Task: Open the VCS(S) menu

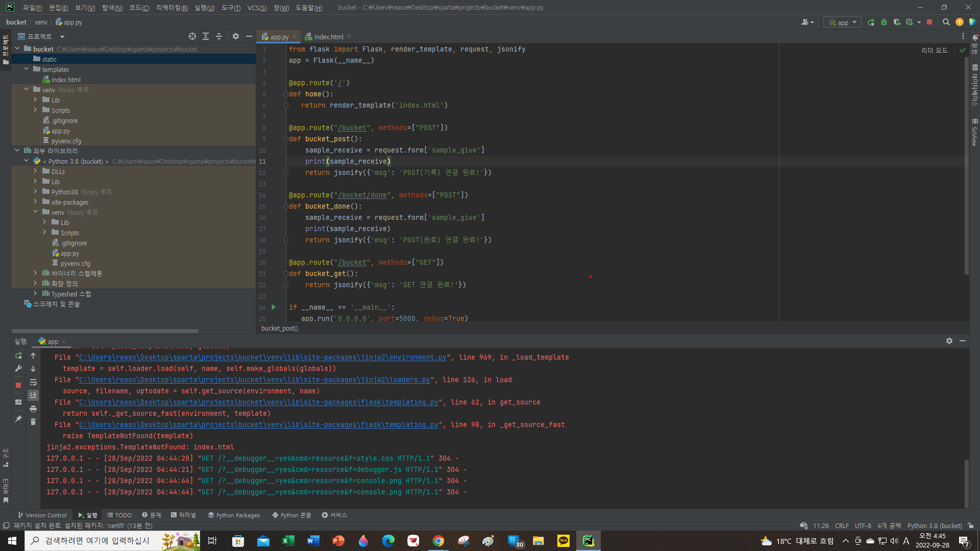Action: click(257, 8)
